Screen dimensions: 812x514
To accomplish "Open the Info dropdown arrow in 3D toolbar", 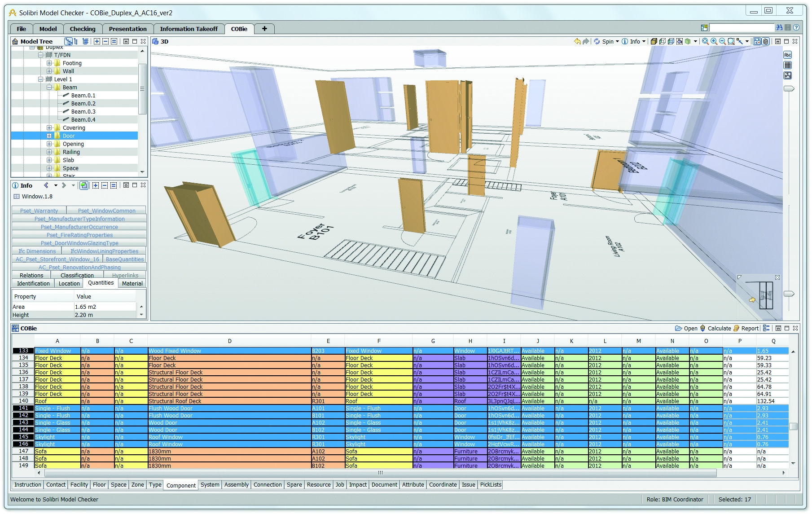I will tap(644, 41).
